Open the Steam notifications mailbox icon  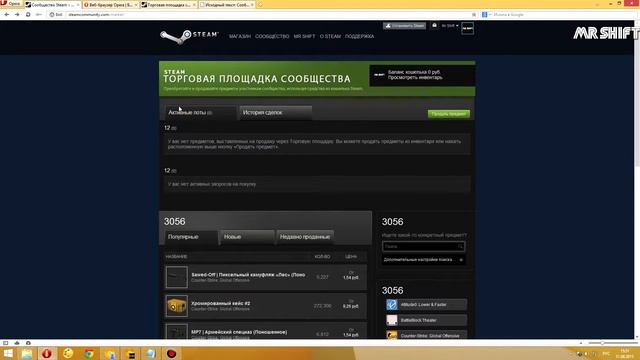434,25
